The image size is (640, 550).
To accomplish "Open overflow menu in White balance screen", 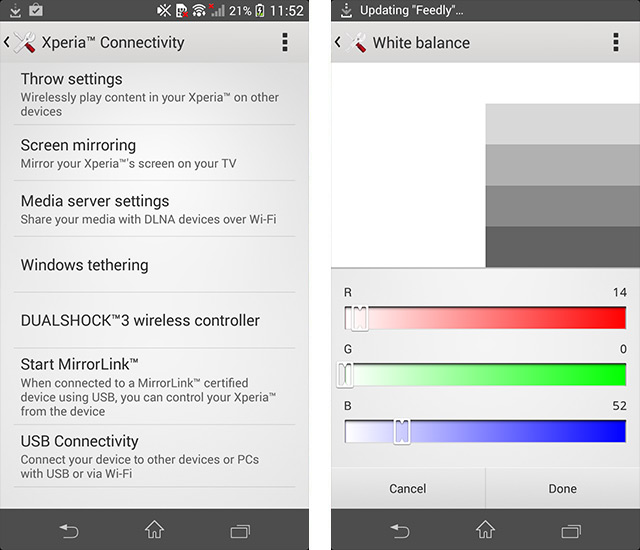I will [x=616, y=42].
